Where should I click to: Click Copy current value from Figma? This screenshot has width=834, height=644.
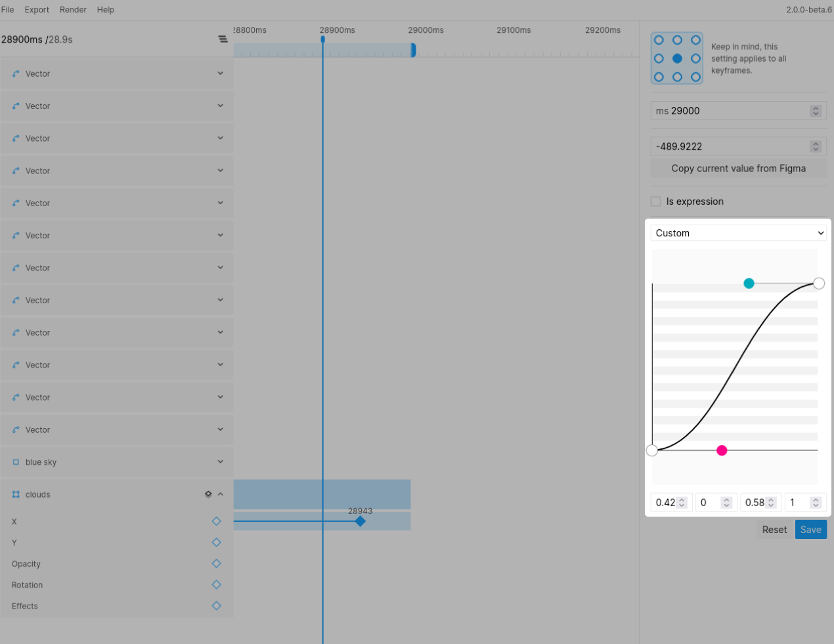click(x=738, y=169)
